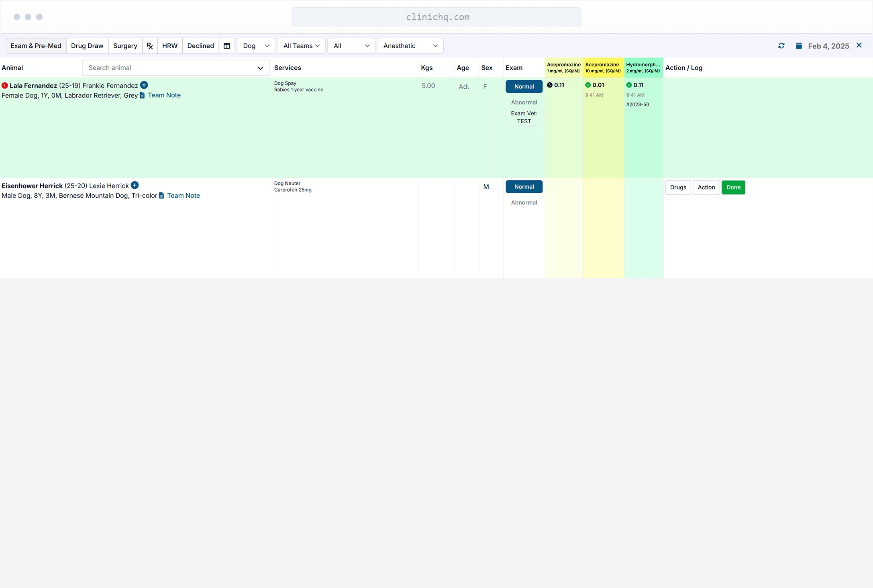Toggle Normal exam for Eisenhower Herrick
Image resolution: width=873 pixels, height=588 pixels.
pos(524,187)
